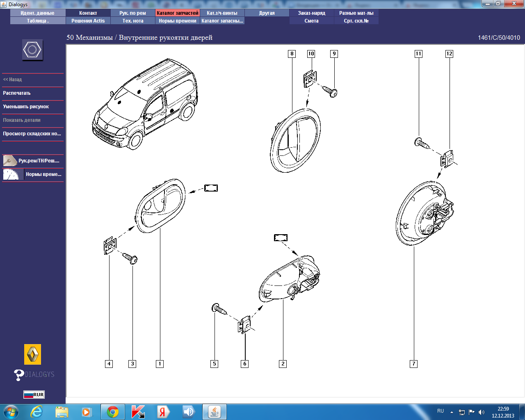Switch to the Каталог запасны... tab
Viewport: 525px width, 420px height.
tap(222, 21)
